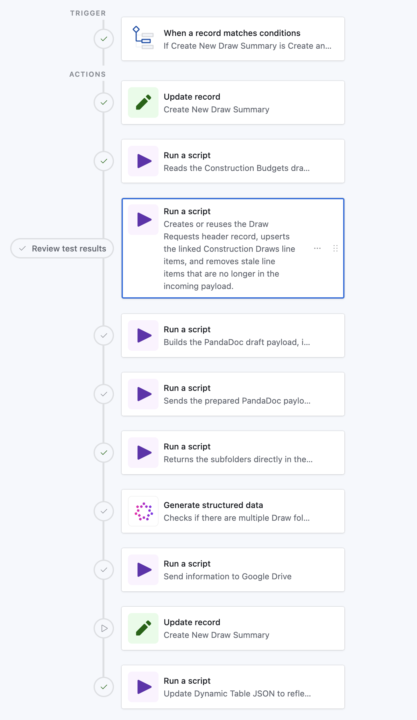Click pencil icon of last Update record action
417x720 pixels.
143,628
